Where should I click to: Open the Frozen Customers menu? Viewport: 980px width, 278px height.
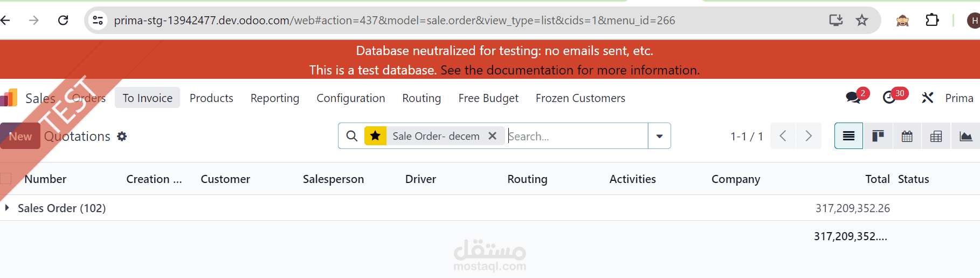click(x=581, y=98)
